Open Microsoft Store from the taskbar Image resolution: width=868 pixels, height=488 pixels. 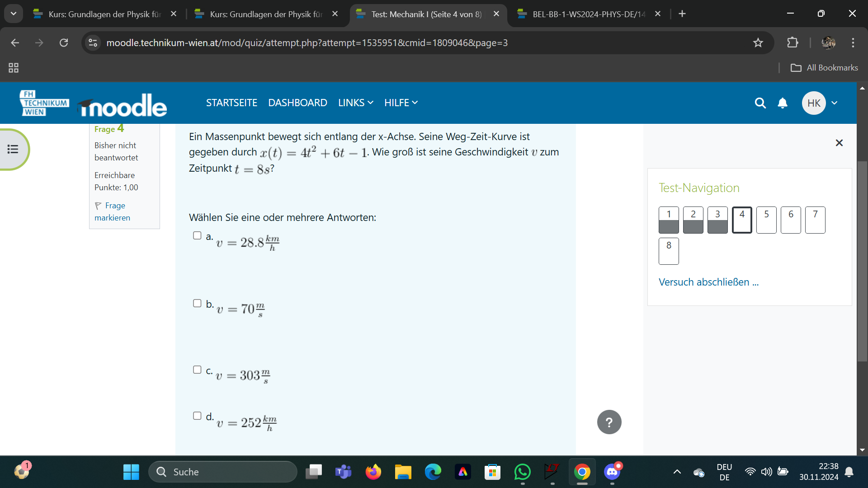[492, 472]
